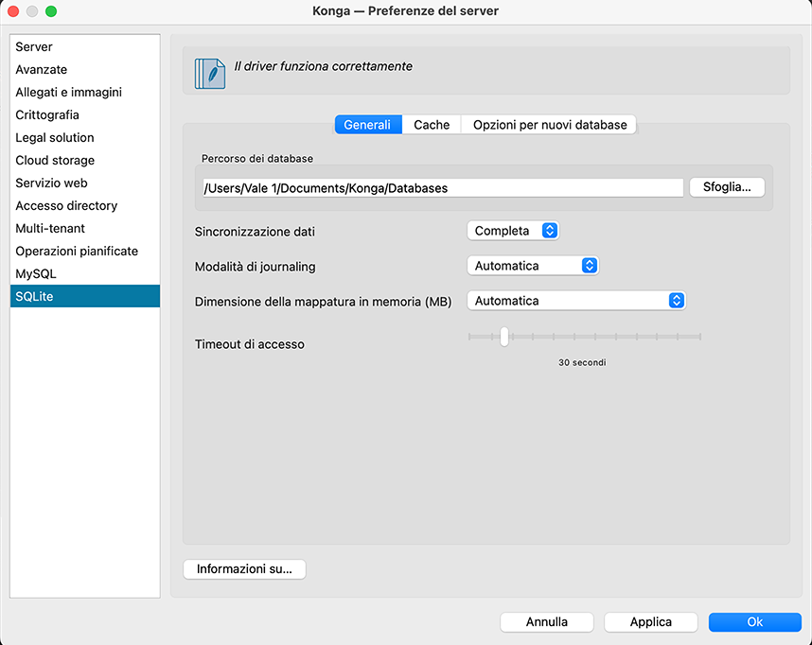812x645 pixels.
Task: Select the Generali tab
Action: pyautogui.click(x=367, y=125)
